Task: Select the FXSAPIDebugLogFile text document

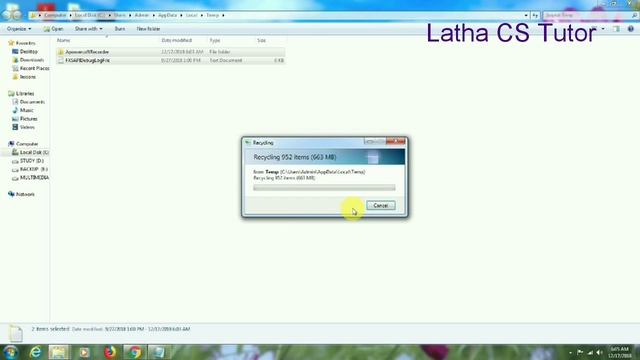Action: tap(87, 60)
